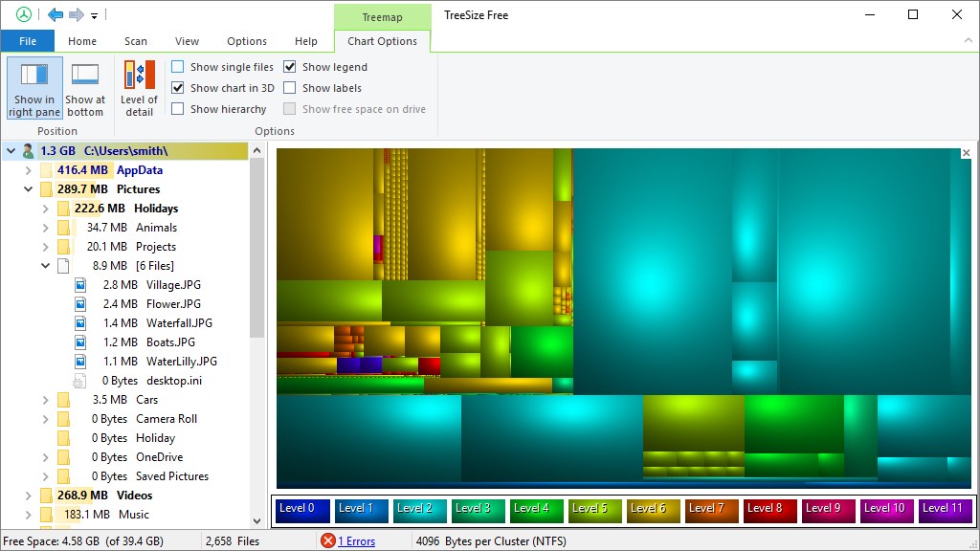Viewport: 980px width, 551px height.
Task: Click the tree scrollbar down arrow
Action: [x=256, y=521]
